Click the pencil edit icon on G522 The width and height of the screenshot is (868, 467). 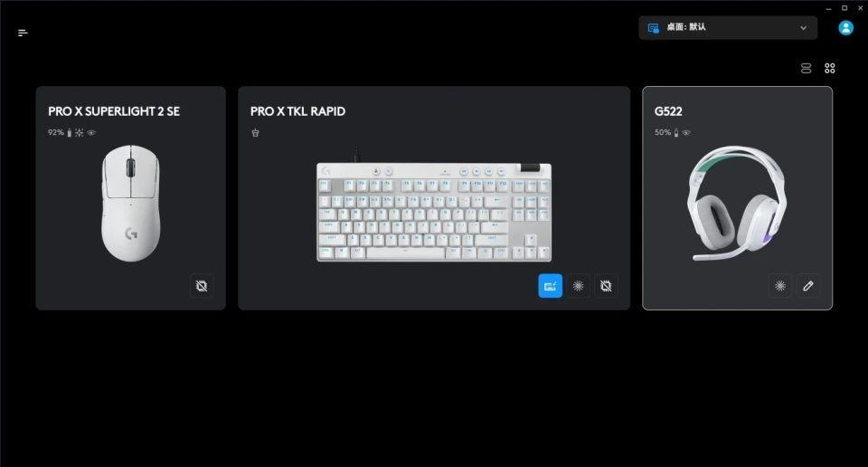(808, 286)
